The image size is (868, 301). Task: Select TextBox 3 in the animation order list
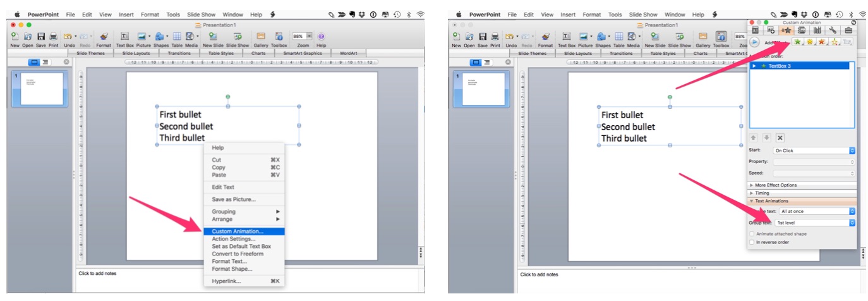click(x=801, y=66)
